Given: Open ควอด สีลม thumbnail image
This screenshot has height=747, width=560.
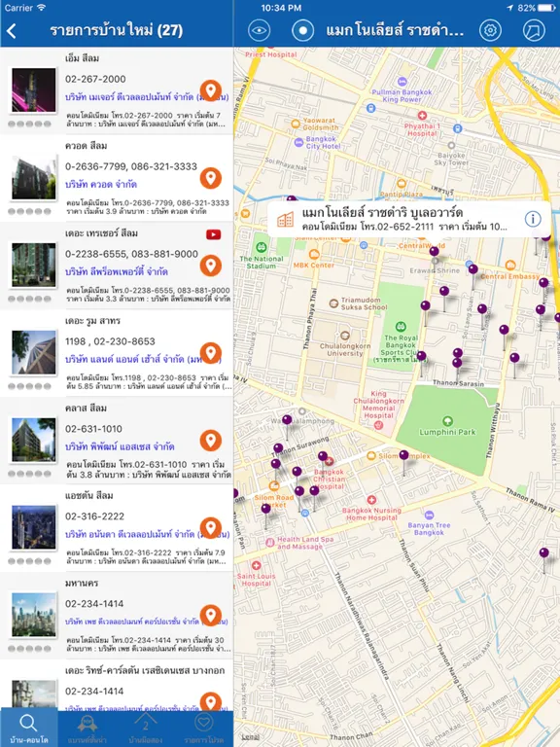Looking at the screenshot, I should tap(34, 178).
